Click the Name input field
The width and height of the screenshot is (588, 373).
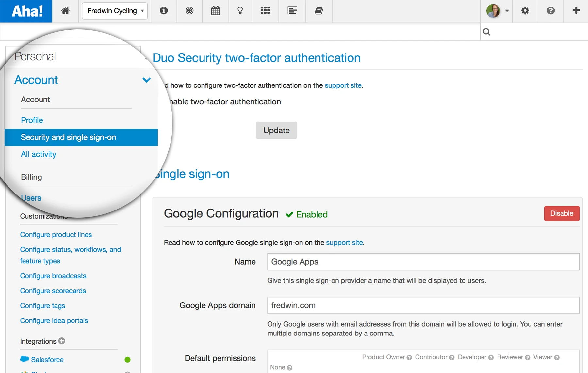click(423, 262)
